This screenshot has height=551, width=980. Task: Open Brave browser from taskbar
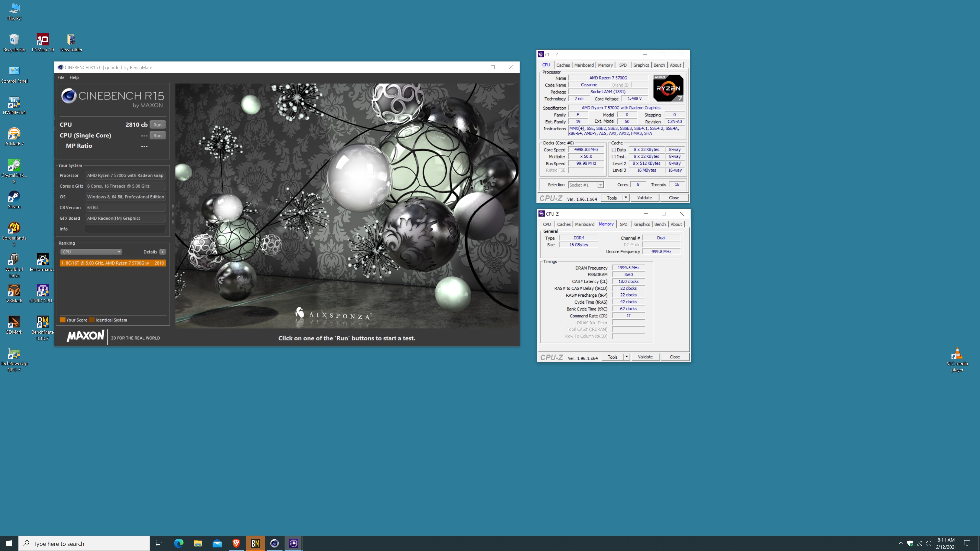pyautogui.click(x=236, y=543)
